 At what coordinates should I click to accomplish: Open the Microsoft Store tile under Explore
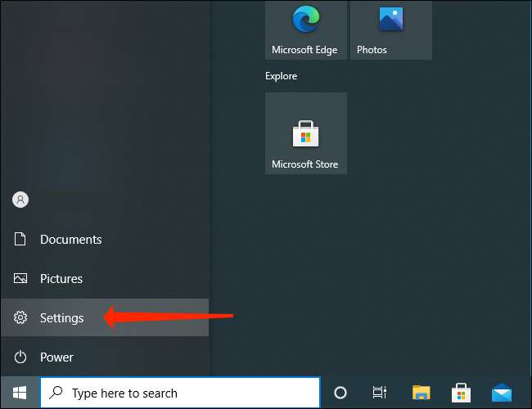(x=305, y=133)
